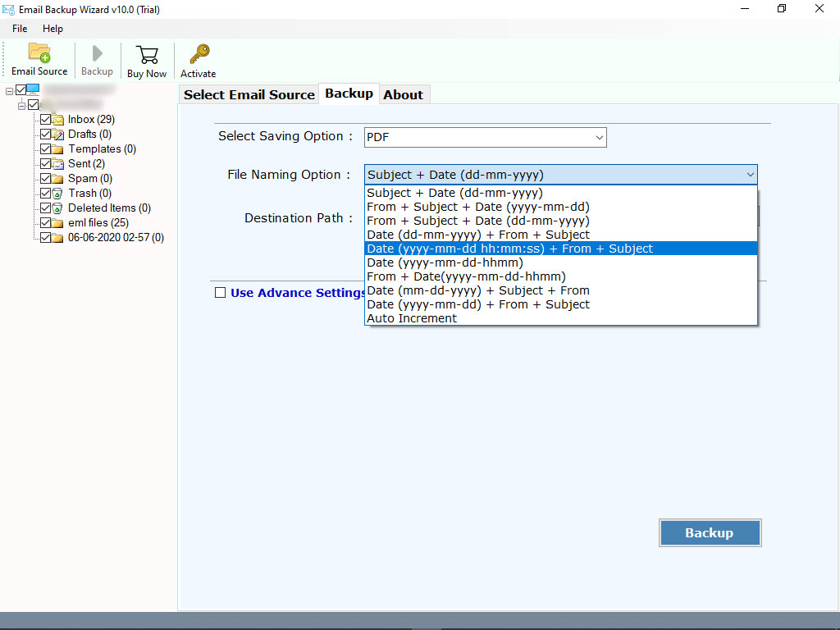The width and height of the screenshot is (840, 630).
Task: Restore down the application window
Action: pos(782,9)
